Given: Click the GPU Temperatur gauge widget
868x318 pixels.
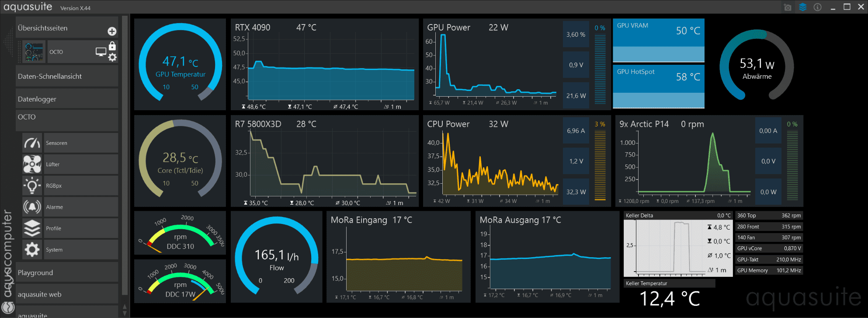Looking at the screenshot, I should 180,64.
